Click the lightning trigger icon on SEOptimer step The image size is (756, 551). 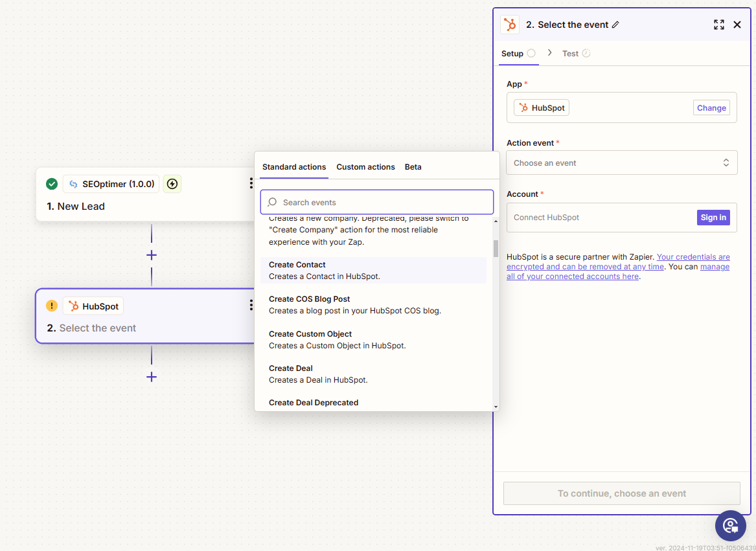172,184
